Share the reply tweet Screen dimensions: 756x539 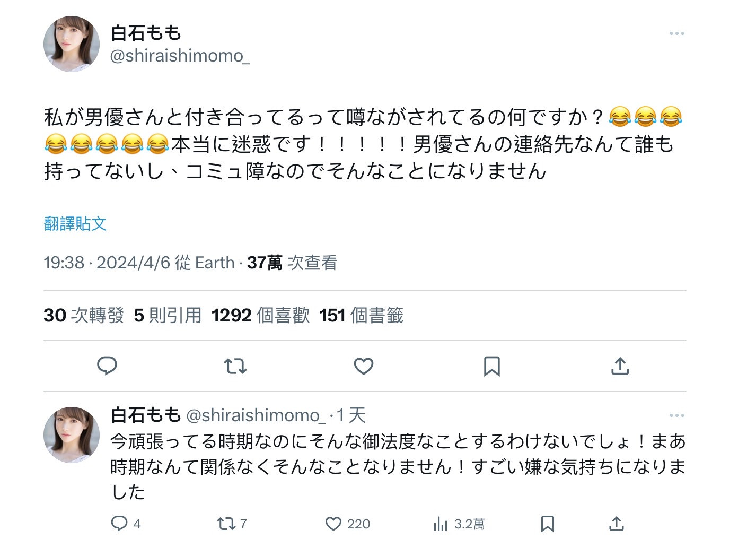click(x=616, y=524)
